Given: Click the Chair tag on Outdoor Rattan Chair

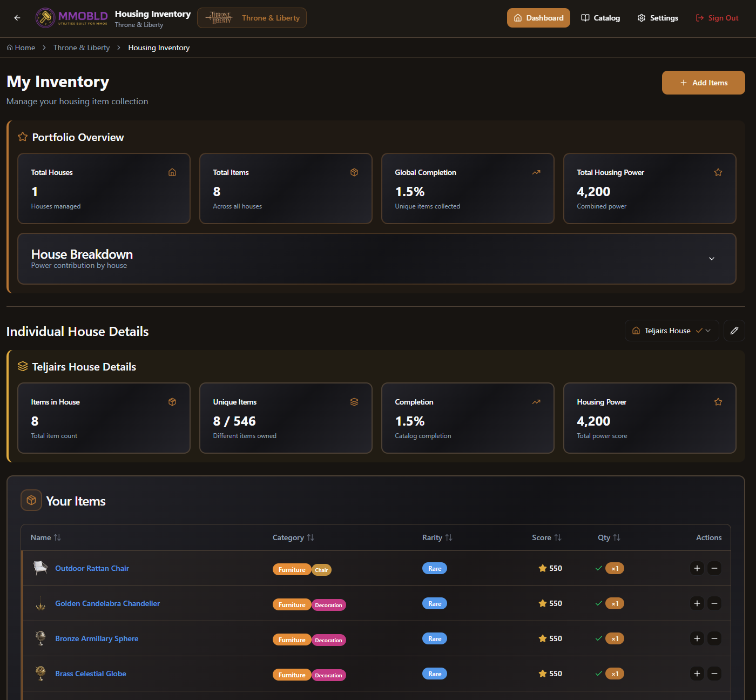Looking at the screenshot, I should (x=321, y=570).
